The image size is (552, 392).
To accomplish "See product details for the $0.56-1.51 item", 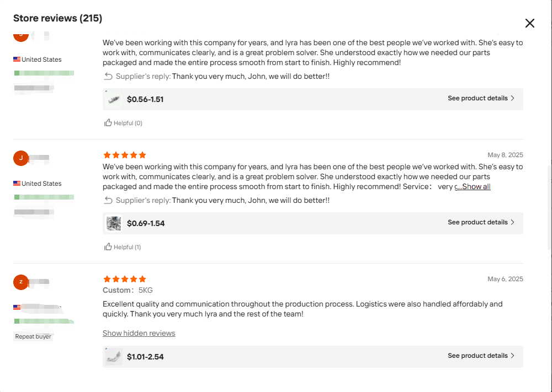I will [x=481, y=98].
